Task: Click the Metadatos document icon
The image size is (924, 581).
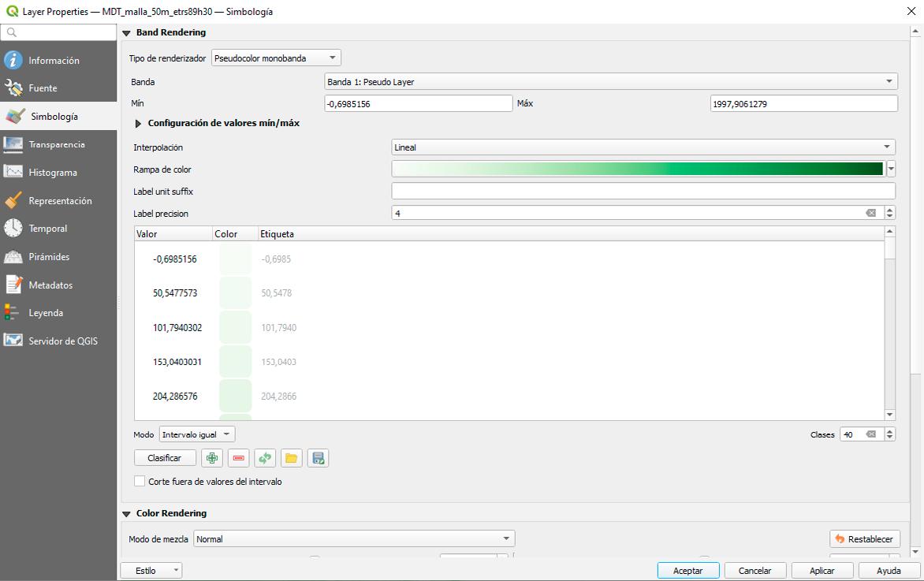Action: 13,285
